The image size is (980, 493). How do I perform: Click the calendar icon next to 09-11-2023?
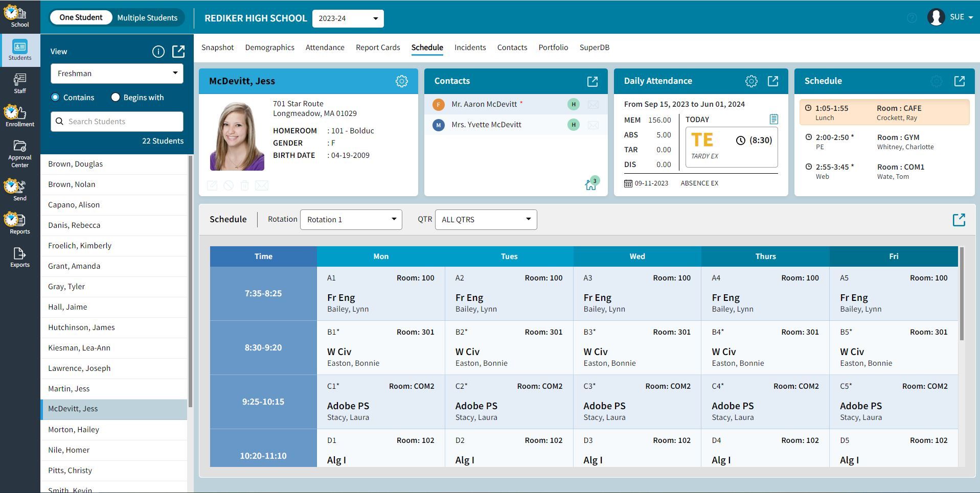pyautogui.click(x=628, y=182)
